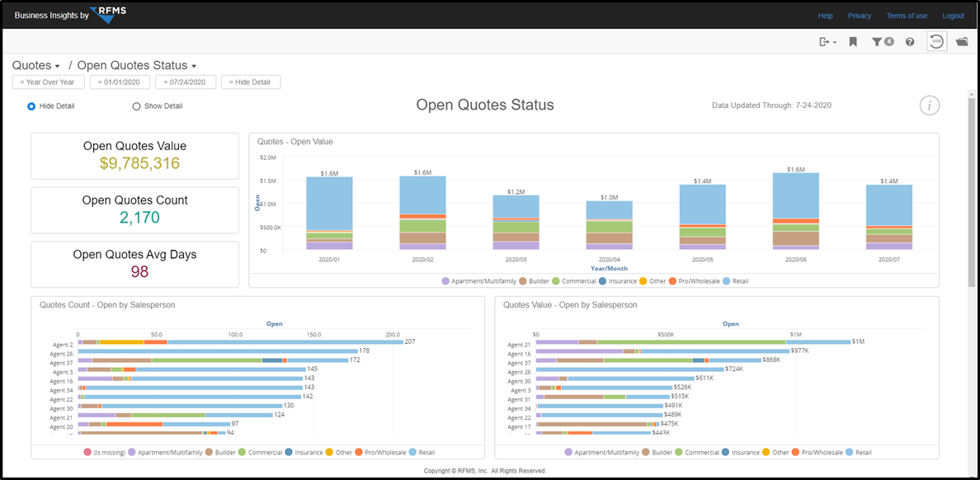Click the 'Agent 26' label in Quotes Count chart

click(62, 354)
